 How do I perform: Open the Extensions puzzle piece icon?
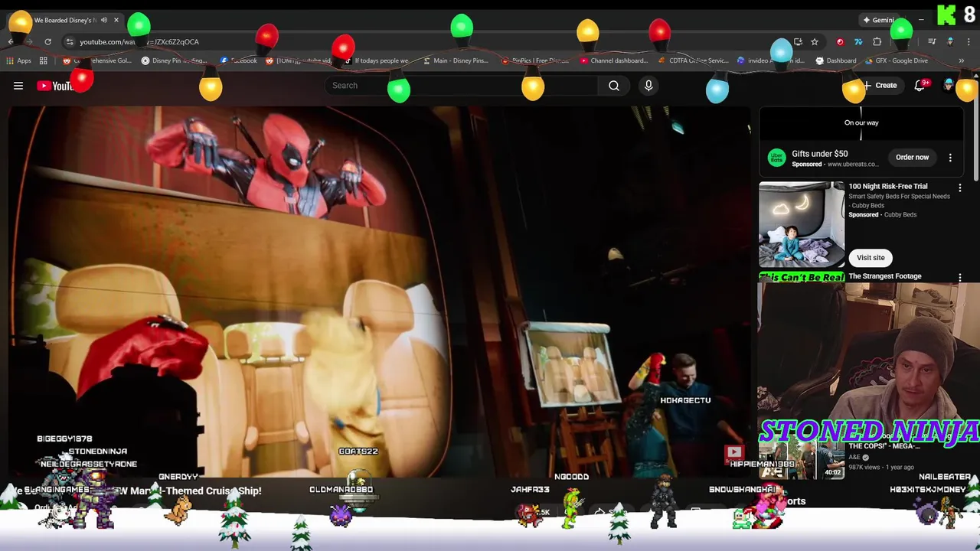point(877,42)
